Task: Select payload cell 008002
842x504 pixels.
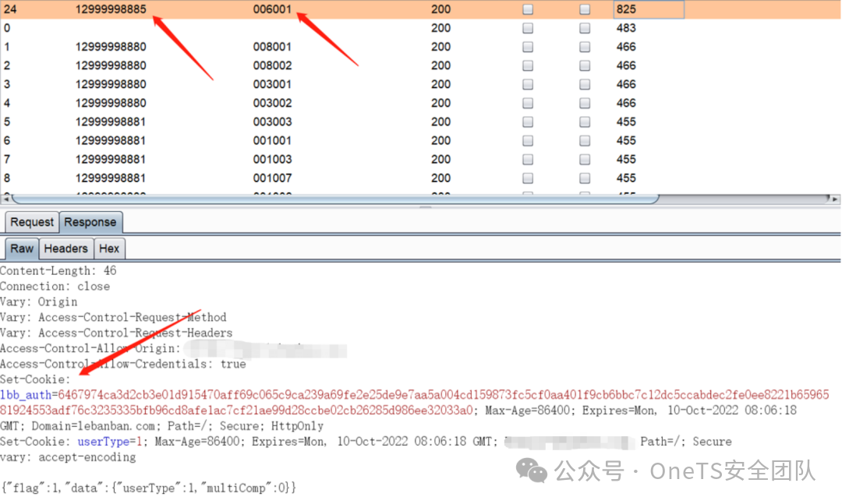Action: [272, 65]
